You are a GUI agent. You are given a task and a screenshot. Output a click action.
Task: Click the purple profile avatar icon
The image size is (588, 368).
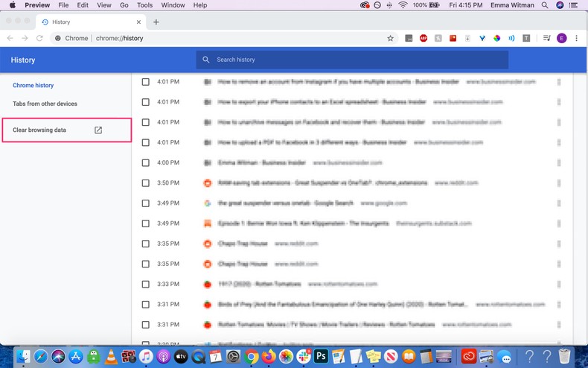pos(561,38)
